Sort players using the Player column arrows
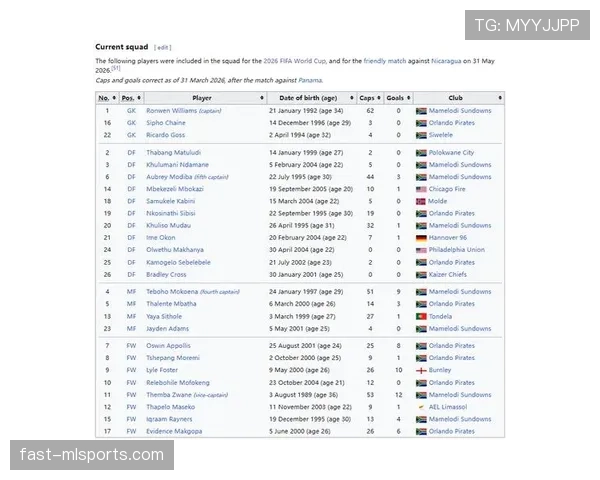 click(262, 98)
